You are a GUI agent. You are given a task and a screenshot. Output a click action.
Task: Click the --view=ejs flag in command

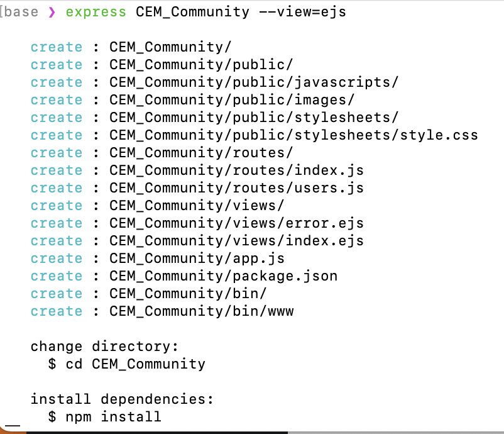(x=303, y=13)
